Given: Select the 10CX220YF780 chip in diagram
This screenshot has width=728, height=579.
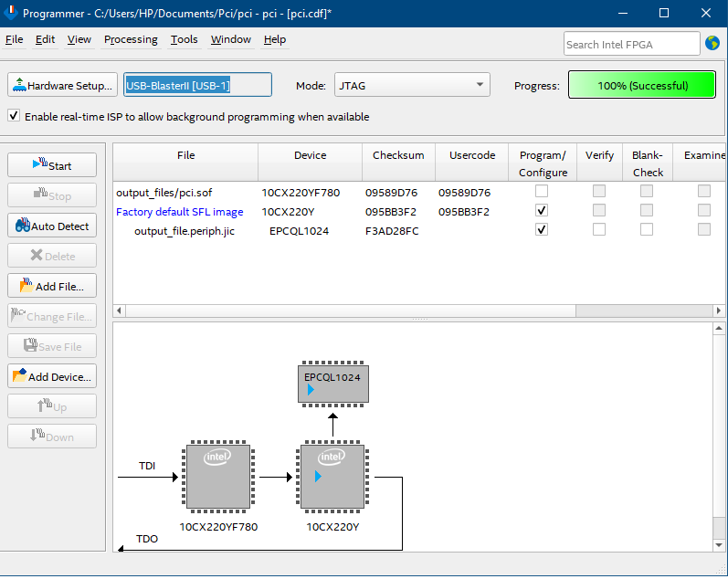Looking at the screenshot, I should tap(218, 477).
